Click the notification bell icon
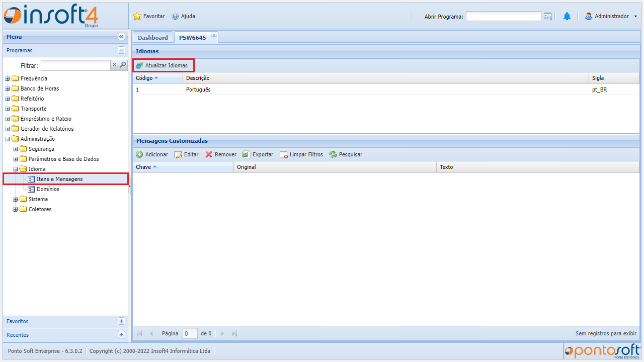Viewport: 644px width, 362px height. pyautogui.click(x=567, y=17)
